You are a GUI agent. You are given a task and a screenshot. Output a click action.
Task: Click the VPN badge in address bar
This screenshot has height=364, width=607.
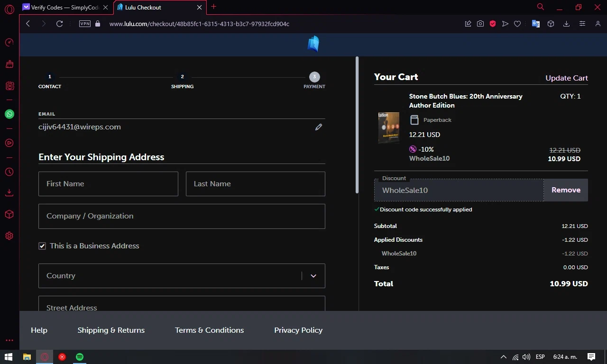(85, 24)
